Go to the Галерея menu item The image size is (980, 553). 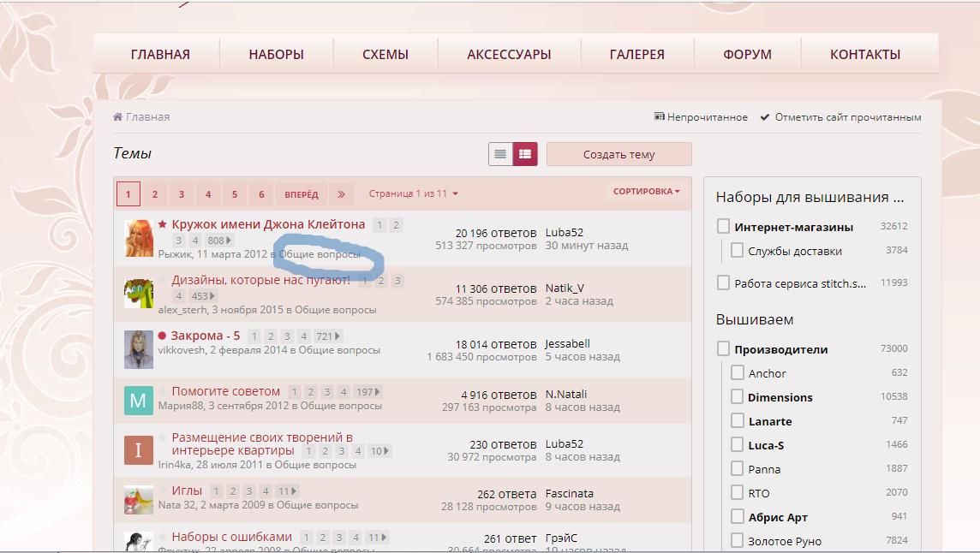pos(636,54)
